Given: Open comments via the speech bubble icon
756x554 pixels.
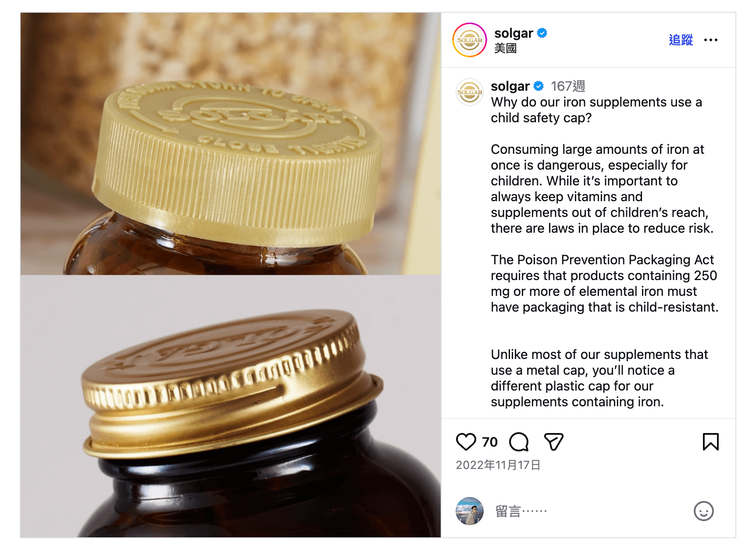Looking at the screenshot, I should pos(519,442).
